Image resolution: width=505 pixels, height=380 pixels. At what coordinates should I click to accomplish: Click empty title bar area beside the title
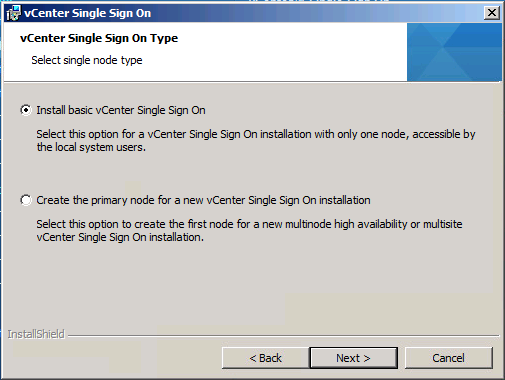pos(317,13)
